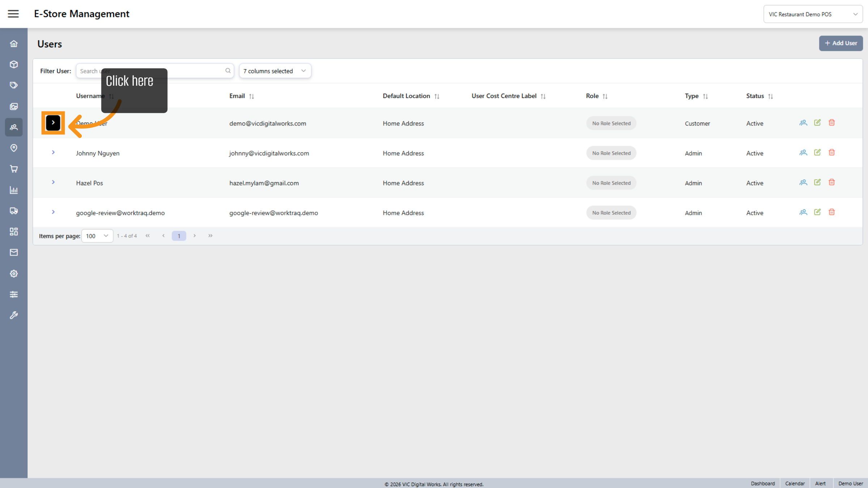Screen dimensions: 868x488
Task: Select the shopping cart icon in sidebar
Action: (14, 169)
